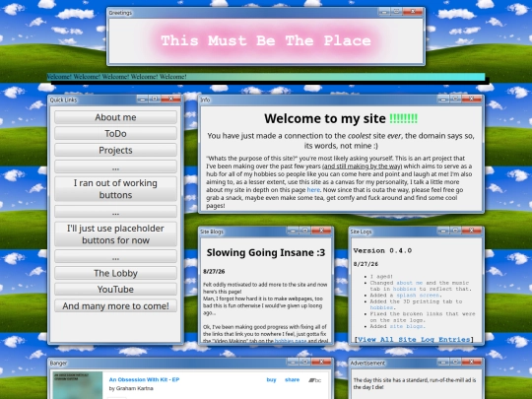Minimize the Advertisement window

443,362
